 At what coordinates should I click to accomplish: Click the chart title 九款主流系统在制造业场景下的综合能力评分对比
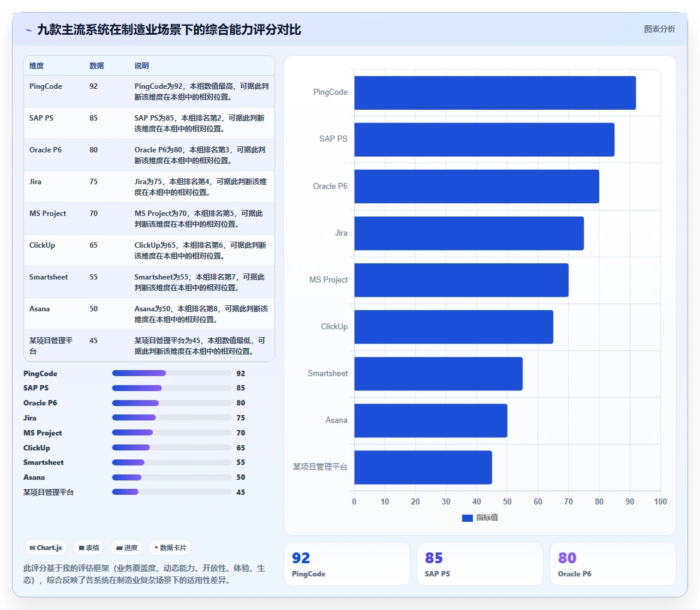click(169, 30)
